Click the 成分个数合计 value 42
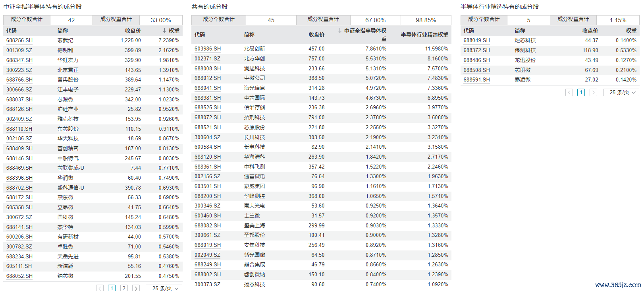The width and height of the screenshot is (644, 291). pos(71,20)
